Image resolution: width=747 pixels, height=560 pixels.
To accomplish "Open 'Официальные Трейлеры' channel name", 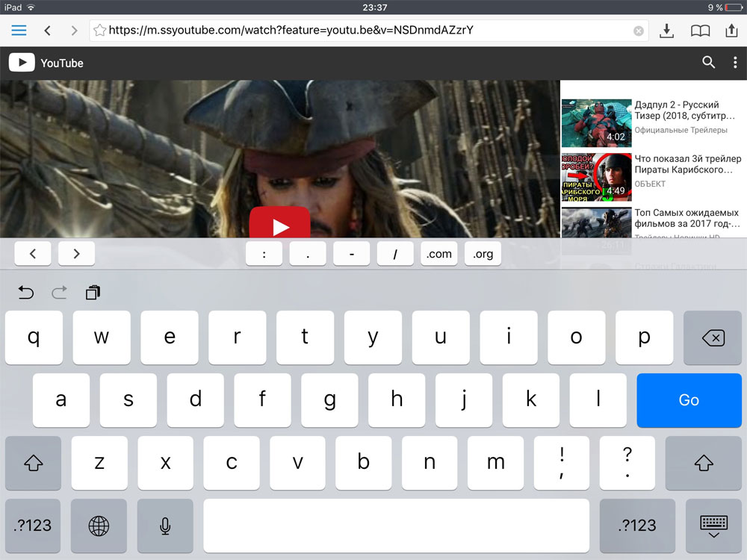I will click(681, 130).
